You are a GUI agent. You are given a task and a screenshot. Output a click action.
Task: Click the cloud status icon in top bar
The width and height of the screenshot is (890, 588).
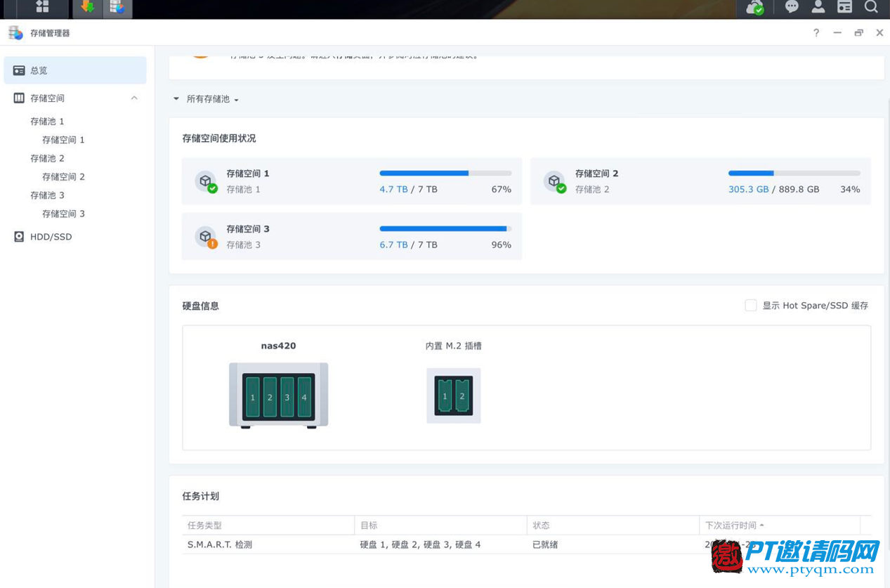pos(754,8)
